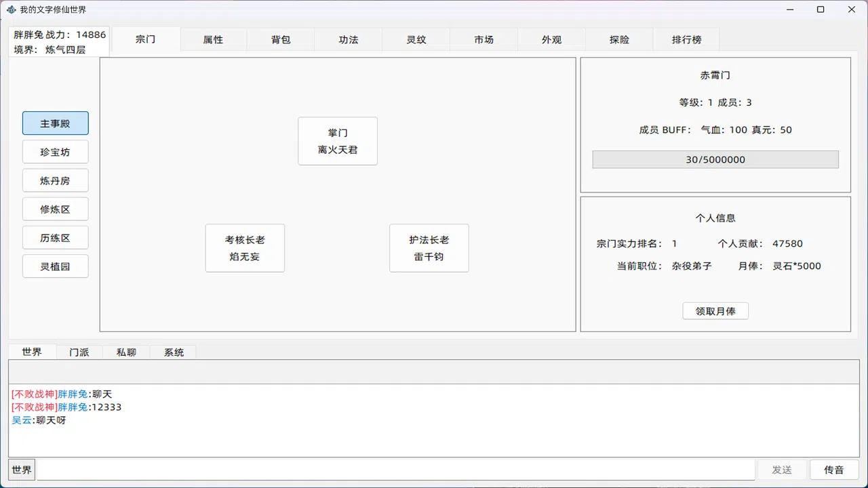Screen dimensions: 868x488
Task: Open the 炼丹房 area
Action: (56, 180)
